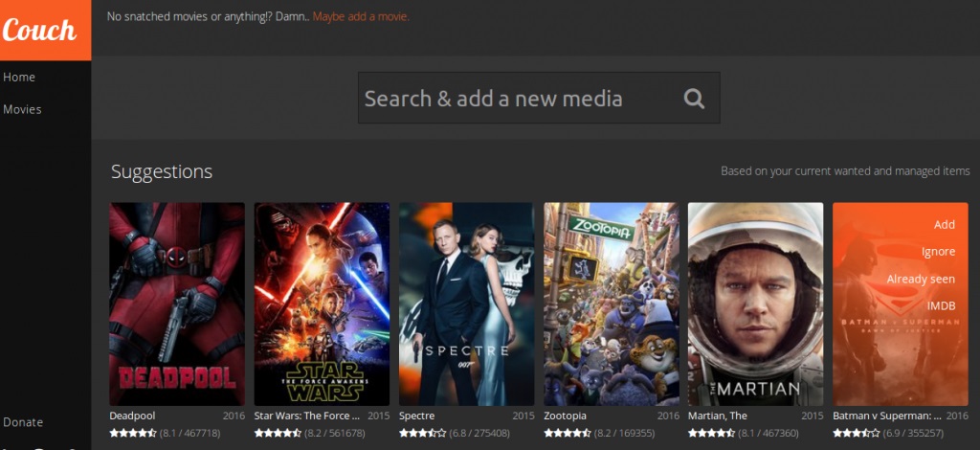980x450 pixels.
Task: Open IMDB page for Batman v Superman
Action: pyautogui.click(x=942, y=306)
